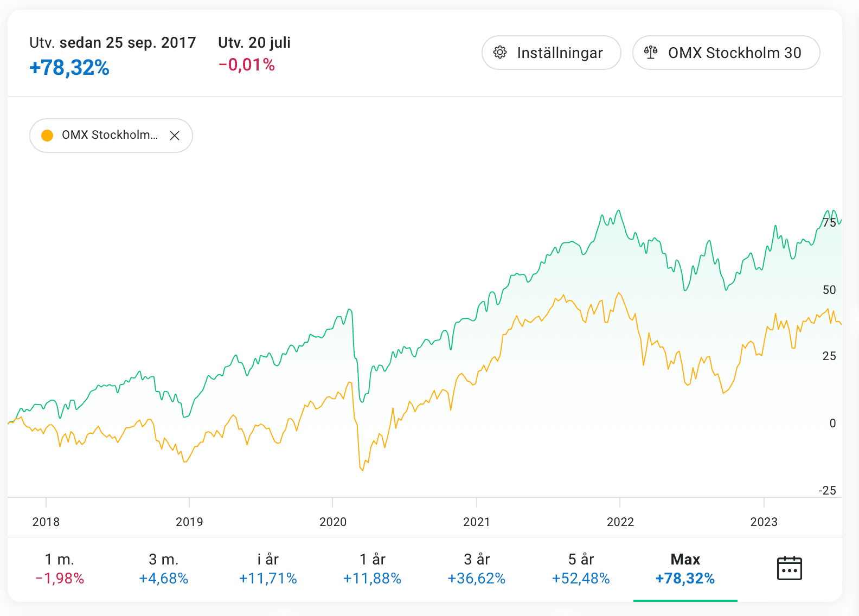Show the 3 år performance period
859x616 pixels.
(x=477, y=569)
